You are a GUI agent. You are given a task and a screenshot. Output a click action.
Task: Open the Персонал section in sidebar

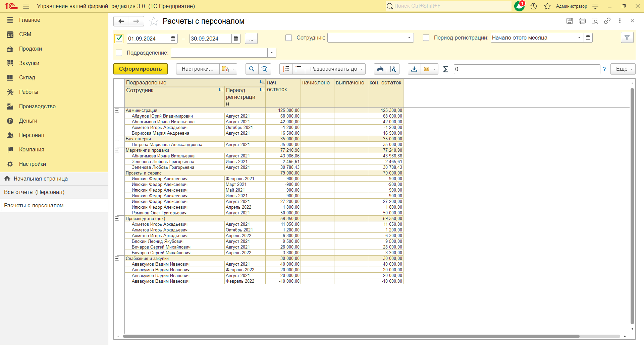click(32, 135)
